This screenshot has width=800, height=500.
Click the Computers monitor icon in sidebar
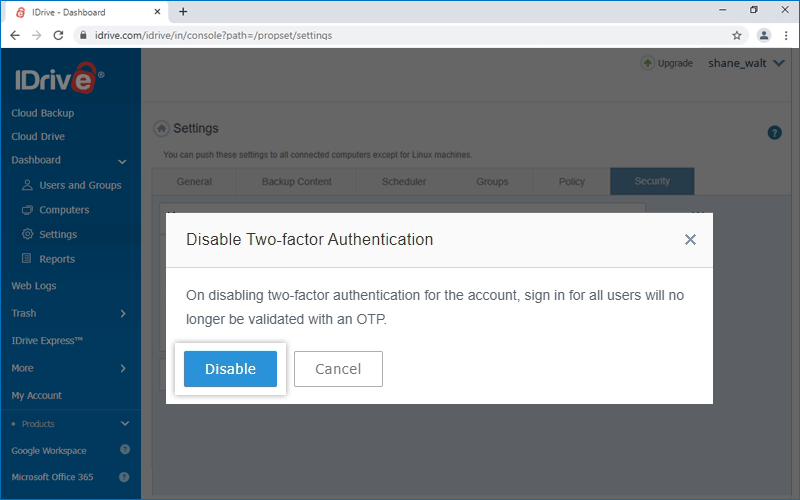point(27,210)
